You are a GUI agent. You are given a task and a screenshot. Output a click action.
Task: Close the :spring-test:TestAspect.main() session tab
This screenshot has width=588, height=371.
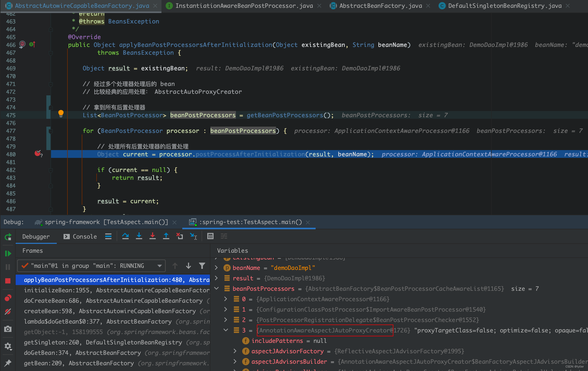(308, 222)
